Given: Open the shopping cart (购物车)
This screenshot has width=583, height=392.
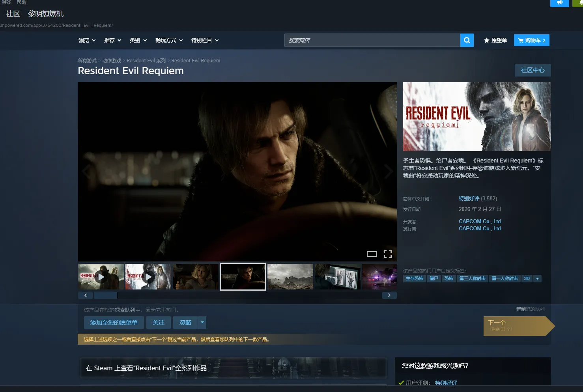Looking at the screenshot, I should tap(531, 40).
